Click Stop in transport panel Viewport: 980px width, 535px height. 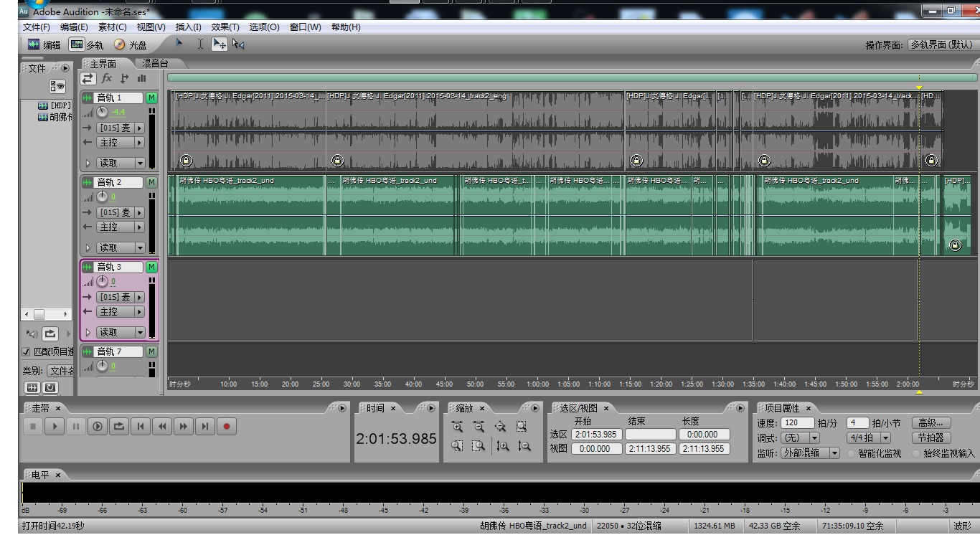[x=33, y=426]
